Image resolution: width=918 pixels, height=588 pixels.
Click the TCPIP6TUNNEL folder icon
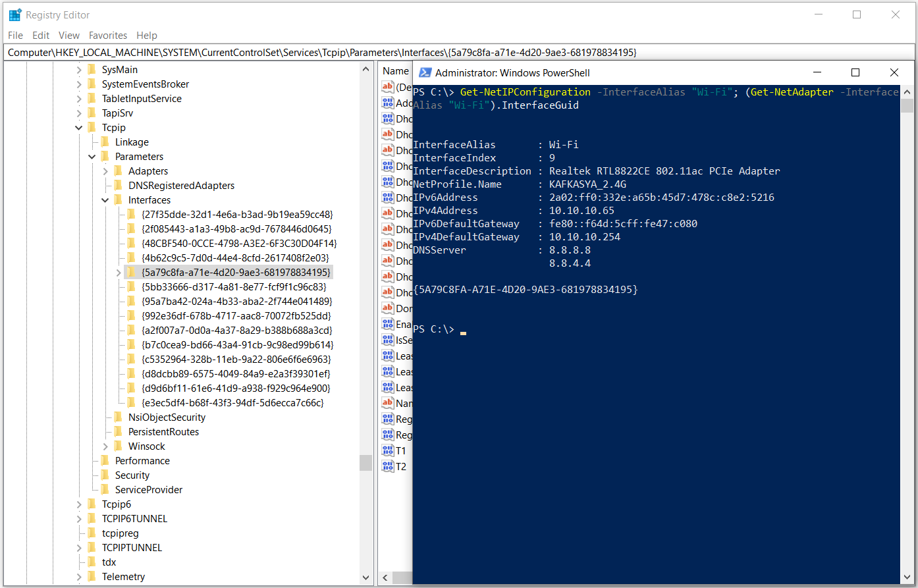92,519
